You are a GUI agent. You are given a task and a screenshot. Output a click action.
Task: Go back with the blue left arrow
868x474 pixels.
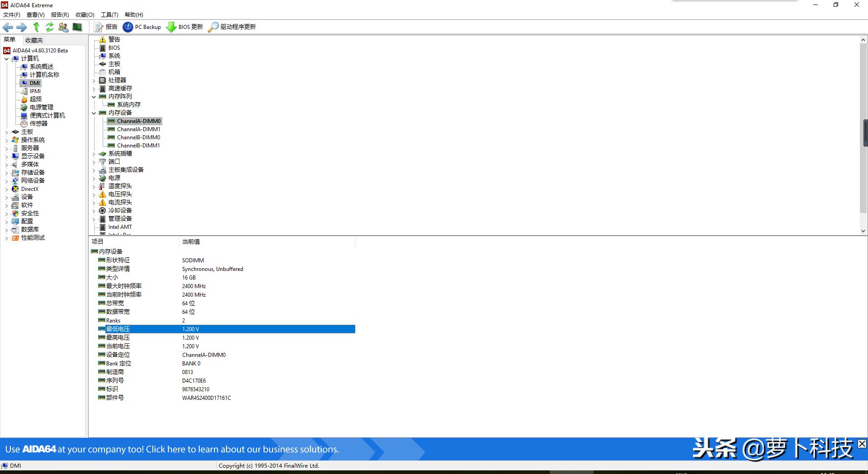[8, 27]
